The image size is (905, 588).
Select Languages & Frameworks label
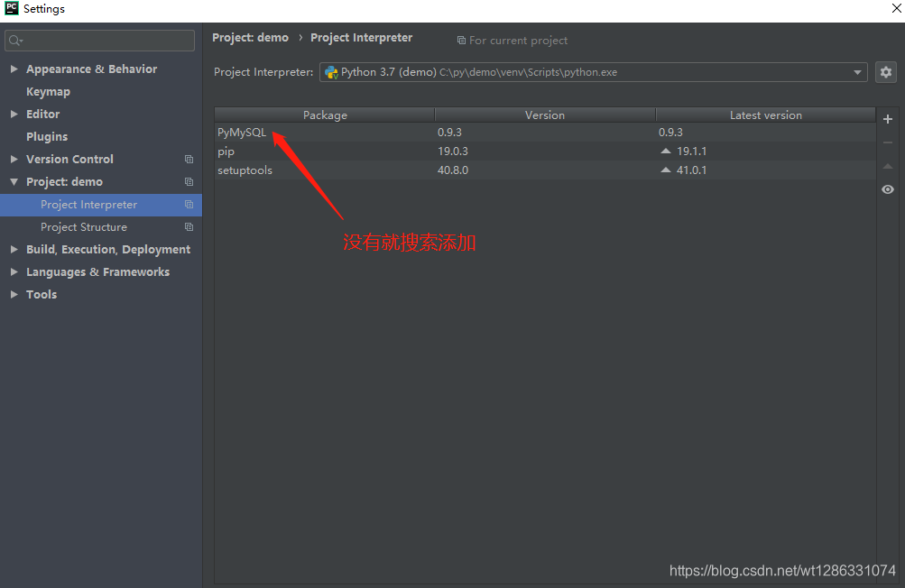[97, 271]
